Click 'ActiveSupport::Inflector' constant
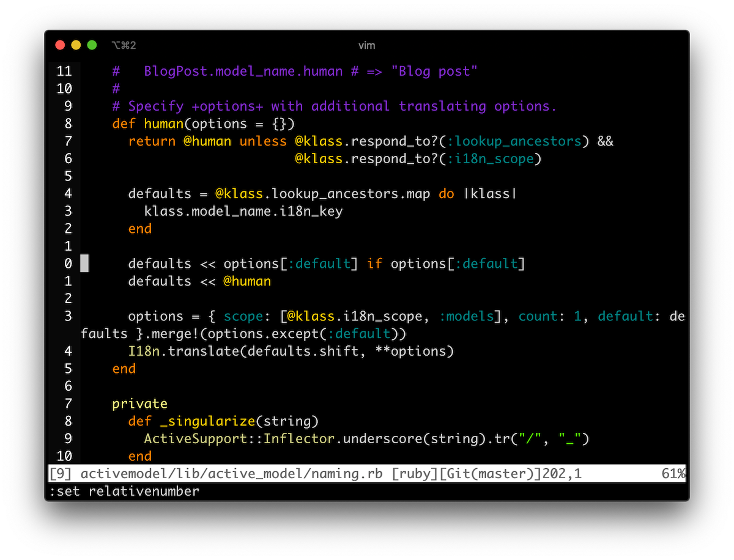 pos(240,438)
